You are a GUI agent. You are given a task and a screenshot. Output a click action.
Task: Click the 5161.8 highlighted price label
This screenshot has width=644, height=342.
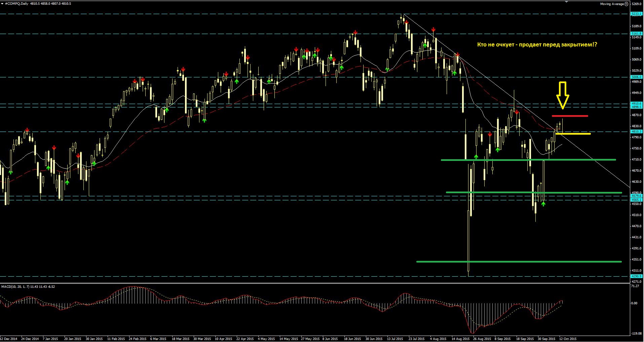[x=637, y=34]
